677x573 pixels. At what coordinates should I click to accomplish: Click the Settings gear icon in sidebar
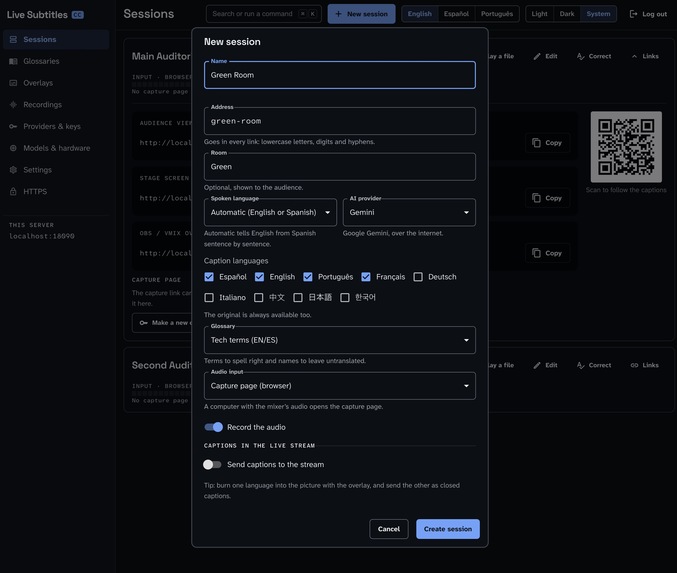(x=13, y=170)
